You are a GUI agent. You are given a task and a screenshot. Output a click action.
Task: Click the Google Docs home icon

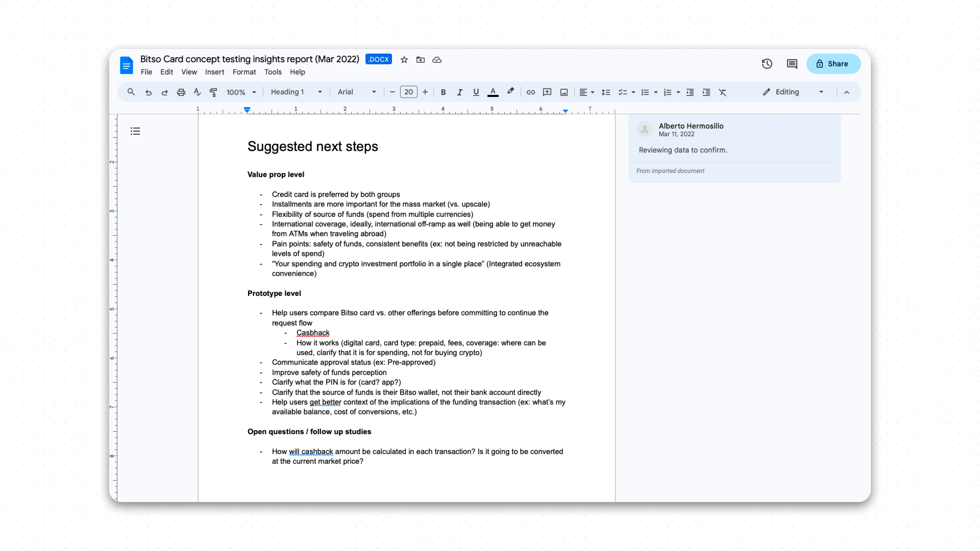126,65
